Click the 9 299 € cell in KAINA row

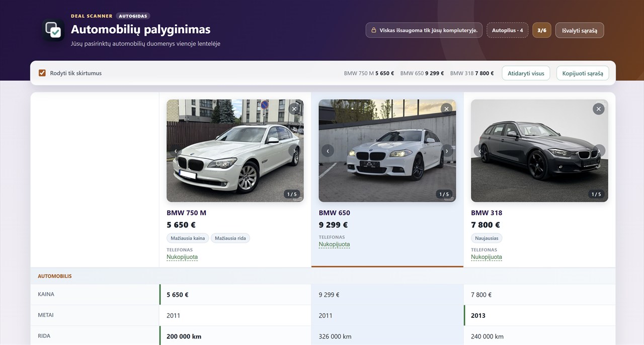click(x=387, y=295)
